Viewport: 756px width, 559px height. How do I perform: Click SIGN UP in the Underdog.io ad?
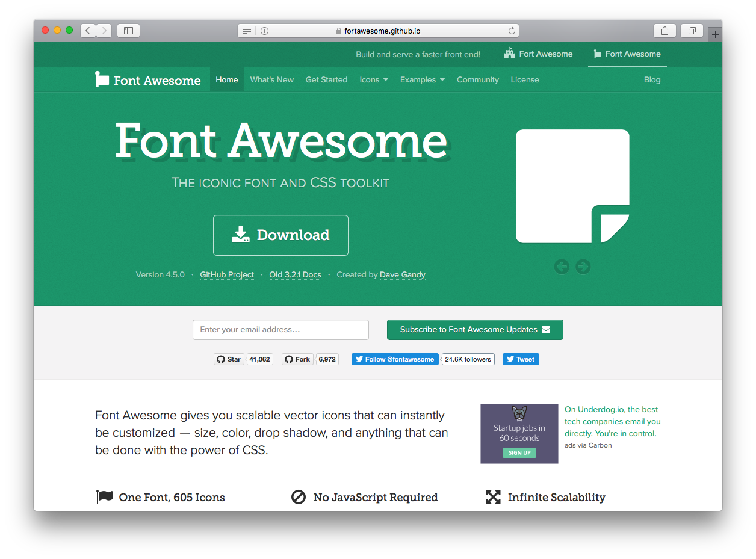(x=519, y=452)
